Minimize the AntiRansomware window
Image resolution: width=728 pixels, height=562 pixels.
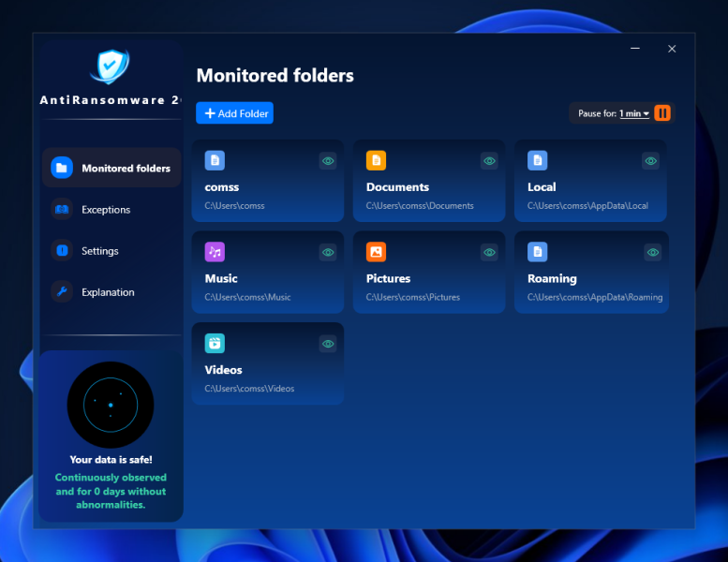tap(635, 49)
